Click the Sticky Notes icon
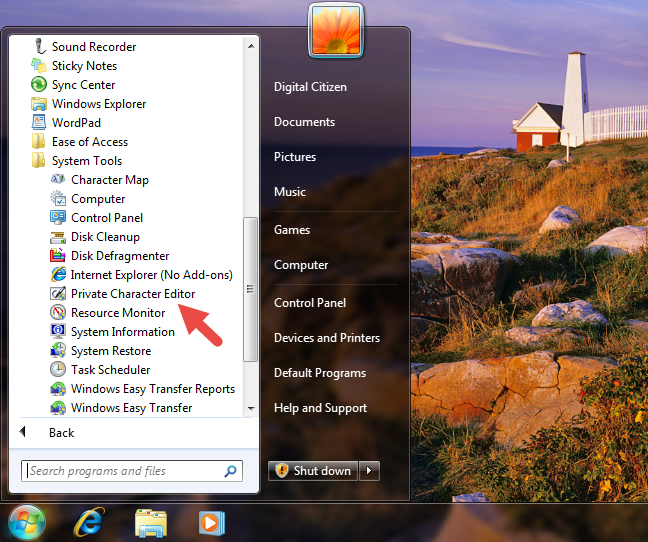This screenshot has height=542, width=648. tap(39, 65)
